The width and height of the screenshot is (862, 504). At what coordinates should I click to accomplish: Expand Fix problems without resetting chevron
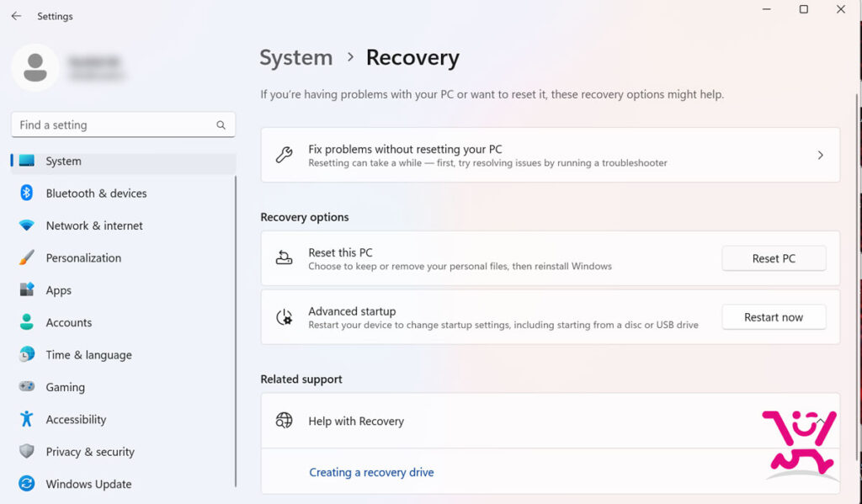(820, 155)
